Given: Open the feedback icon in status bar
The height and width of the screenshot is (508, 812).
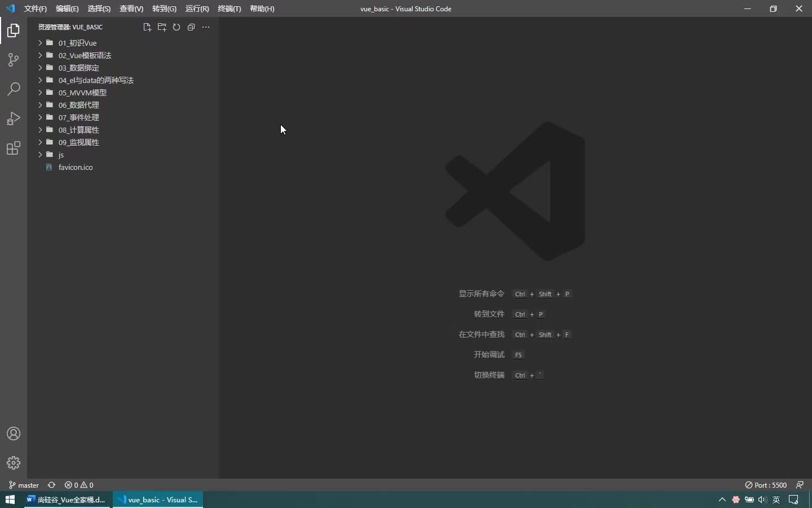Looking at the screenshot, I should pos(800,485).
